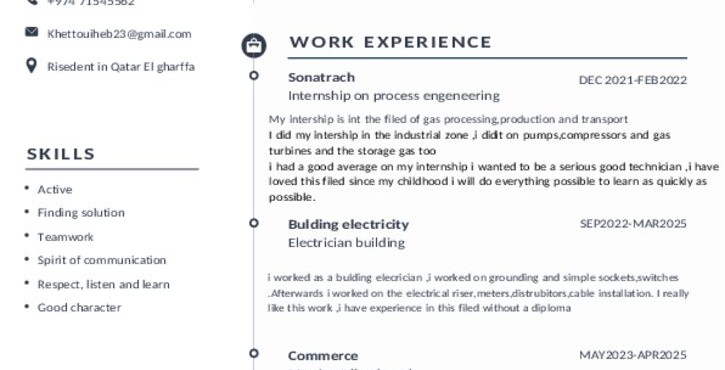Screen dimensions: 725x370
Task: Click the Risedent in Qatar address text
Action: click(121, 67)
